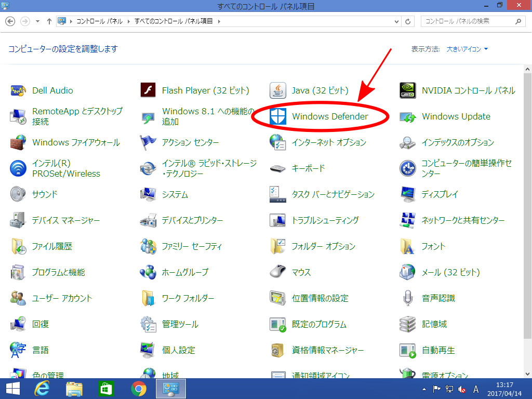532x399 pixels.
Task: Open トラブルシューティング link
Action: pyautogui.click(x=325, y=220)
